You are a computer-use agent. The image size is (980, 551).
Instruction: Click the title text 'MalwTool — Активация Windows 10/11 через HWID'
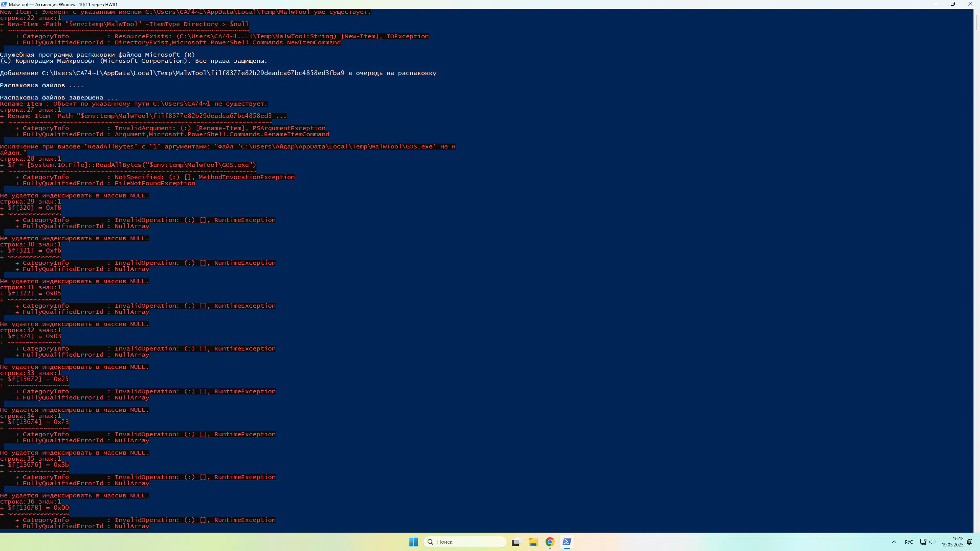(63, 4)
